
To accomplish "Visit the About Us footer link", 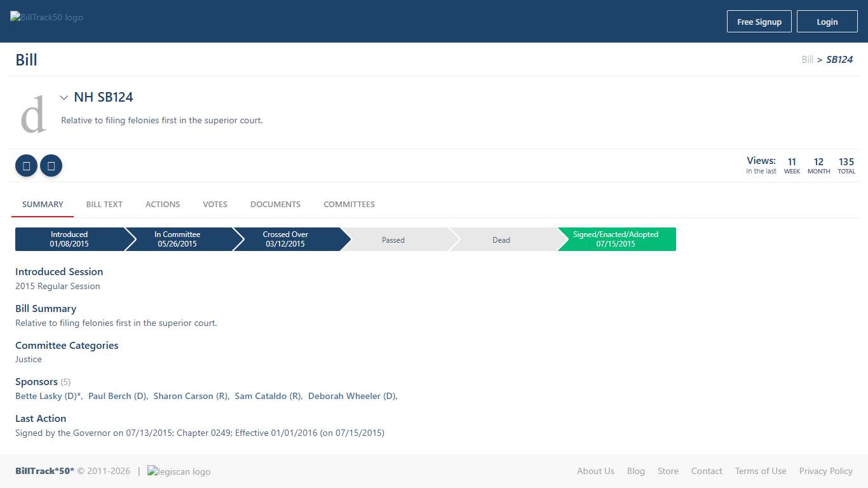I will (595, 471).
